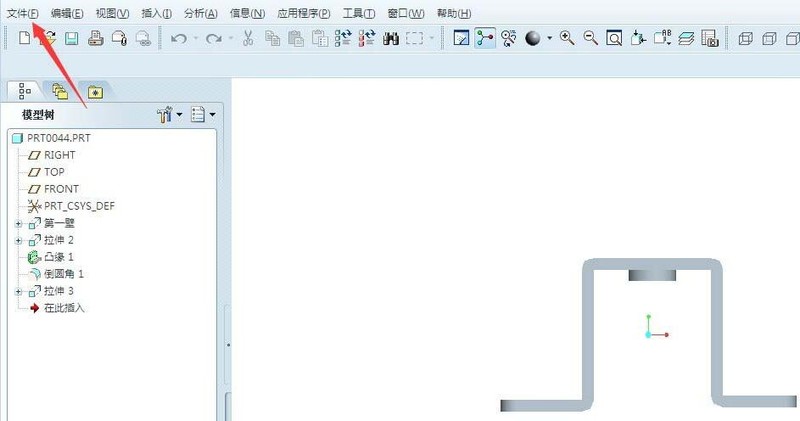
Task: Click the Cut scissors icon
Action: point(248,38)
